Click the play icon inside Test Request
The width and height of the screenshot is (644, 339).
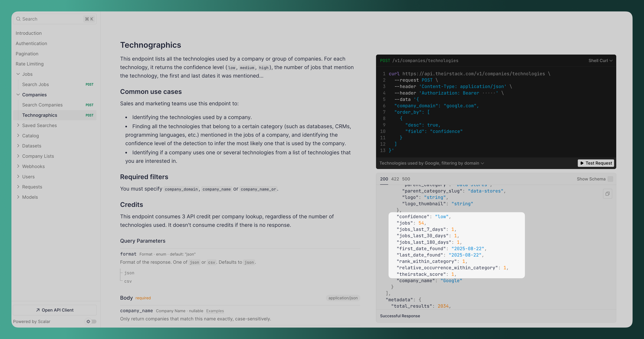[582, 163]
